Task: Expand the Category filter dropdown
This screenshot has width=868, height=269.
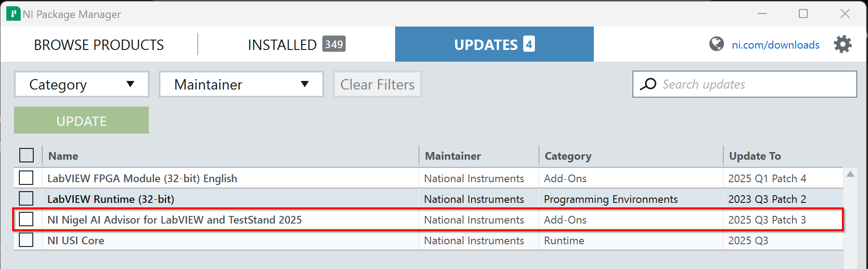Action: [81, 85]
